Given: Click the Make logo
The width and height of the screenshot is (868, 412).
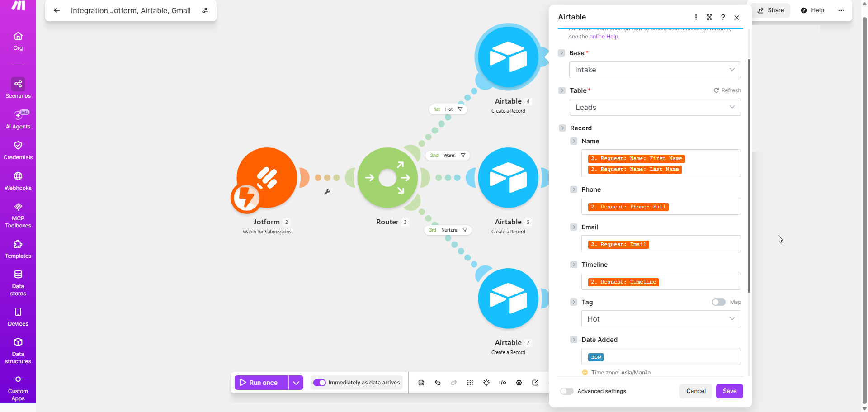Looking at the screenshot, I should [x=18, y=5].
